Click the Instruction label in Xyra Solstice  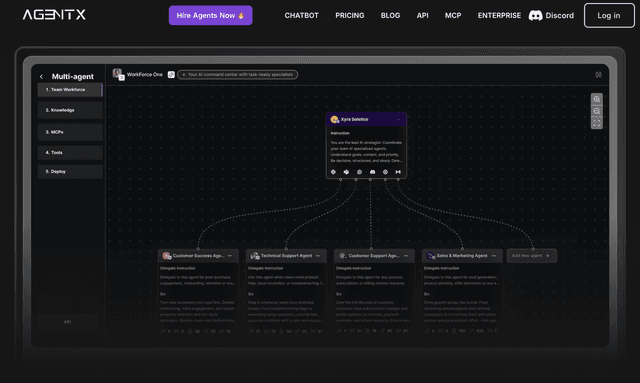(340, 133)
